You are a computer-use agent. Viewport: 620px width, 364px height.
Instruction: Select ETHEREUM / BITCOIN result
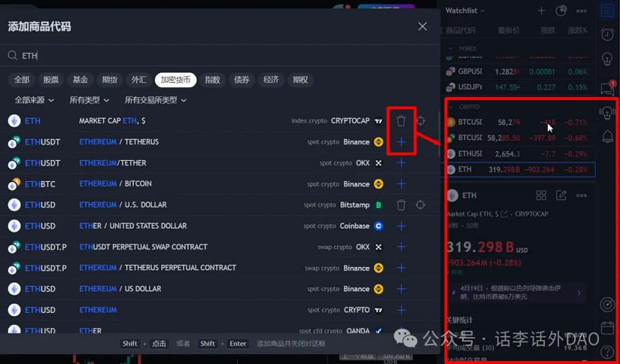click(219, 184)
